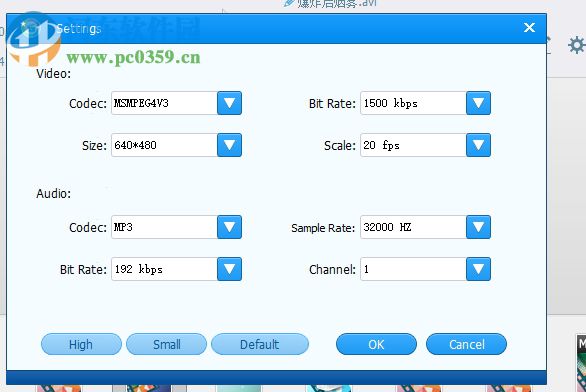This screenshot has width=586, height=392.
Task: Click the 192 kbps audio bit rate field
Action: point(164,269)
